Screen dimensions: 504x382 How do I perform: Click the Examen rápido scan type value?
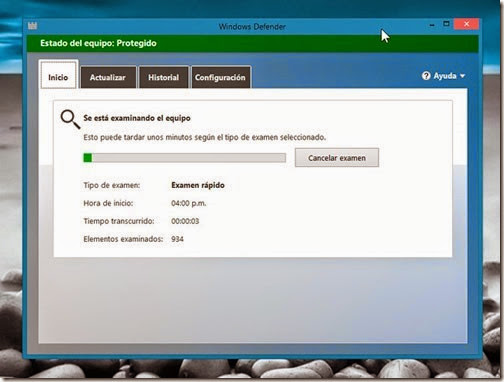tap(198, 185)
